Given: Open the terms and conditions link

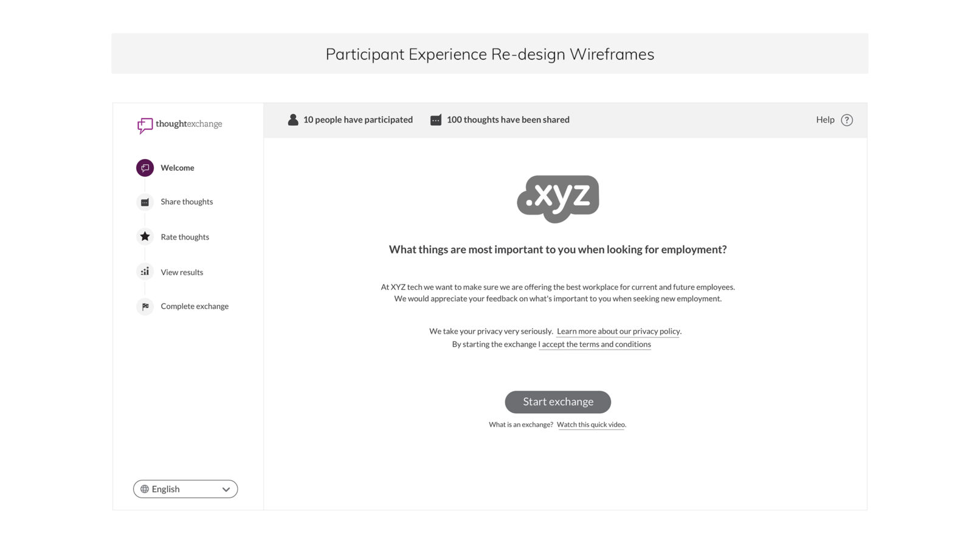Looking at the screenshot, I should (596, 344).
